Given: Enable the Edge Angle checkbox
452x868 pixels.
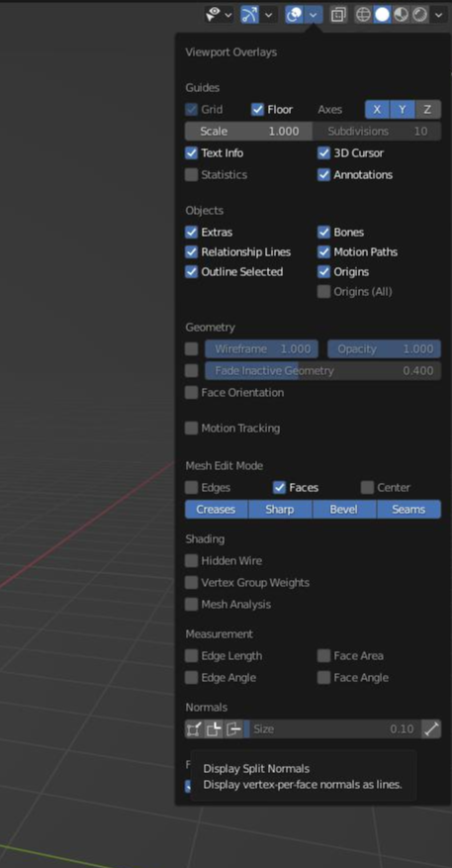Looking at the screenshot, I should point(192,678).
